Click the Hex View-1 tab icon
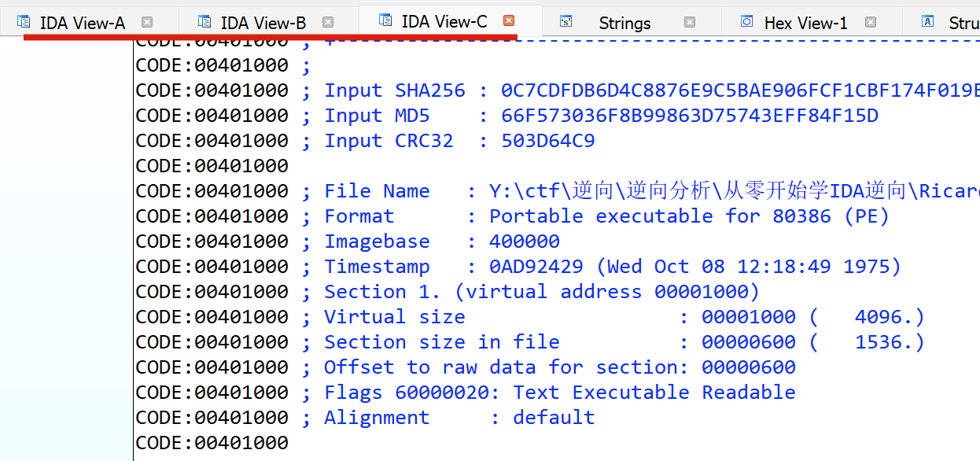The height and width of the screenshot is (461, 980). click(747, 21)
